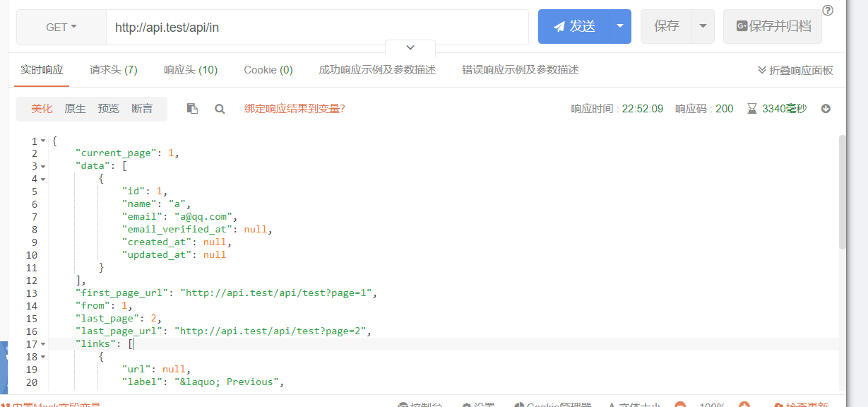868x407 pixels.
Task: Click the hourglass icon next to 3340毫秒
Action: (x=752, y=109)
